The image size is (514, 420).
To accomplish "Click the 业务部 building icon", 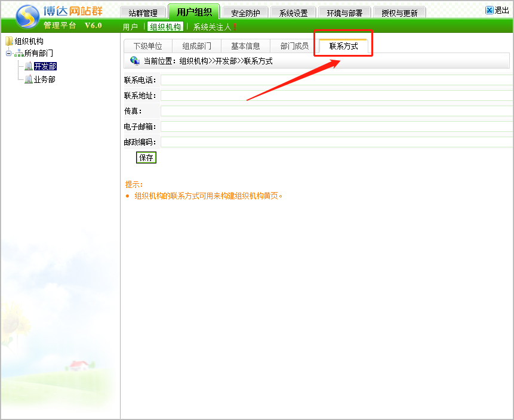I will (29, 79).
